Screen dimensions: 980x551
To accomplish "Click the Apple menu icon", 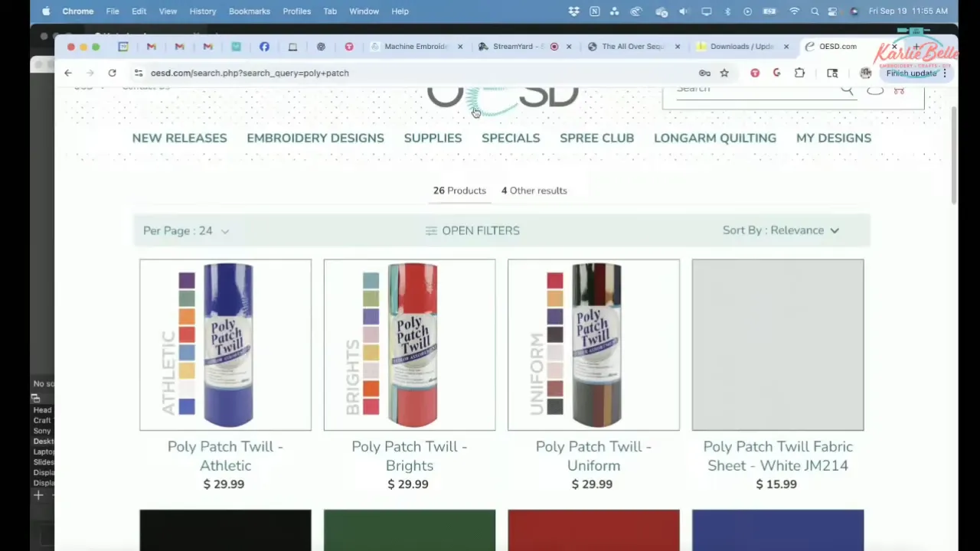I will (x=46, y=11).
